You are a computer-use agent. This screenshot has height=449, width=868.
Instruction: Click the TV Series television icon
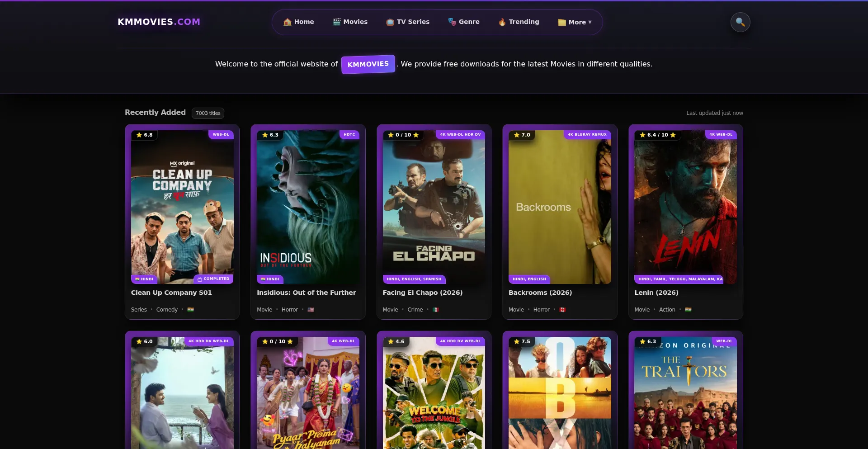pyautogui.click(x=390, y=22)
